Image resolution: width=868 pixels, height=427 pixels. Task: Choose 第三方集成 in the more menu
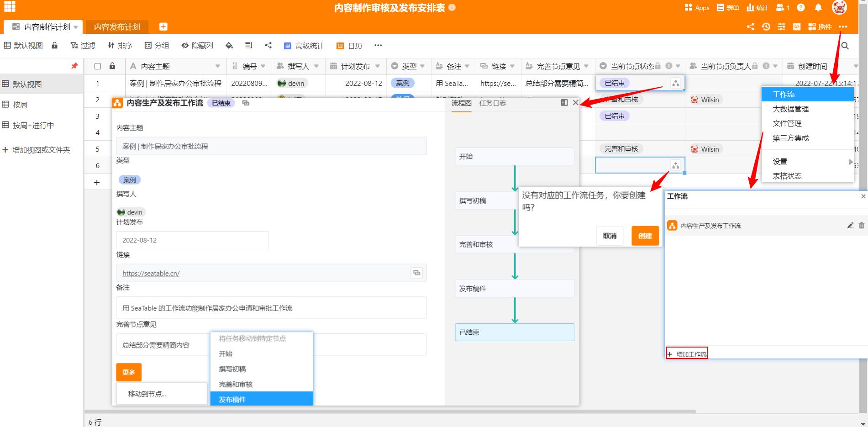click(807, 138)
